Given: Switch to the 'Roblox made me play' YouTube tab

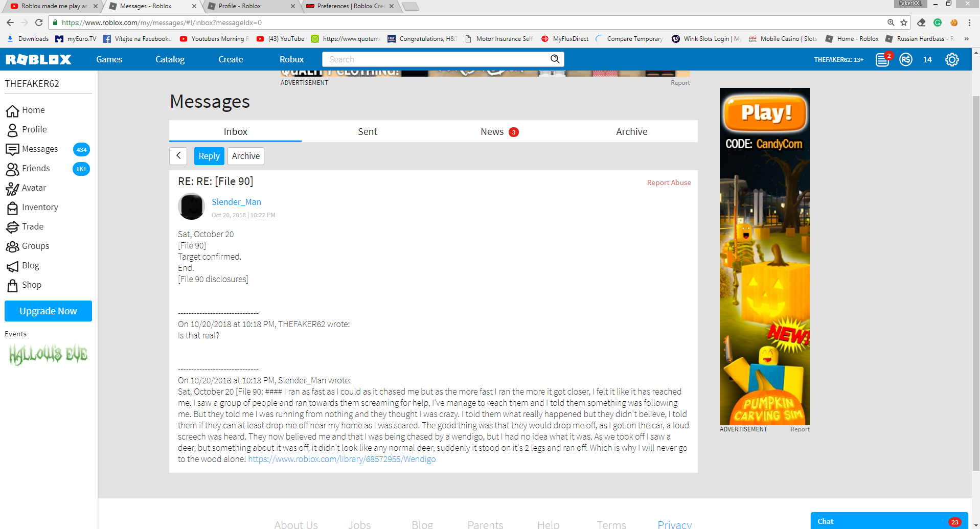Looking at the screenshot, I should 54,6.
